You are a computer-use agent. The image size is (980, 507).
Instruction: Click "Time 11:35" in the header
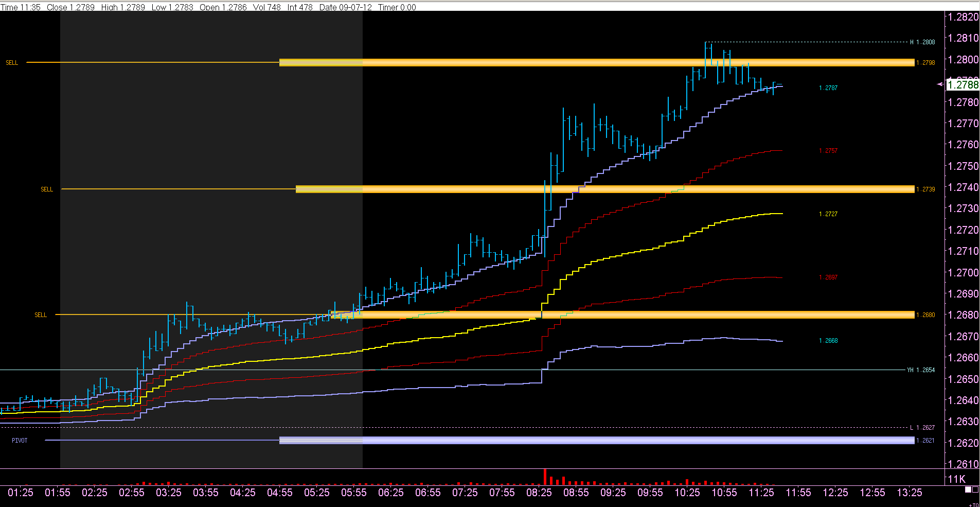pos(21,7)
